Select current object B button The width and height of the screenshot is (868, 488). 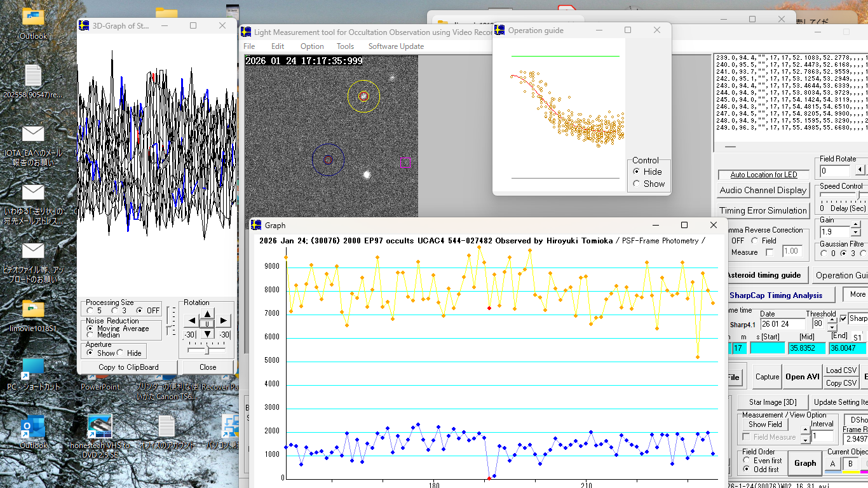point(850,464)
